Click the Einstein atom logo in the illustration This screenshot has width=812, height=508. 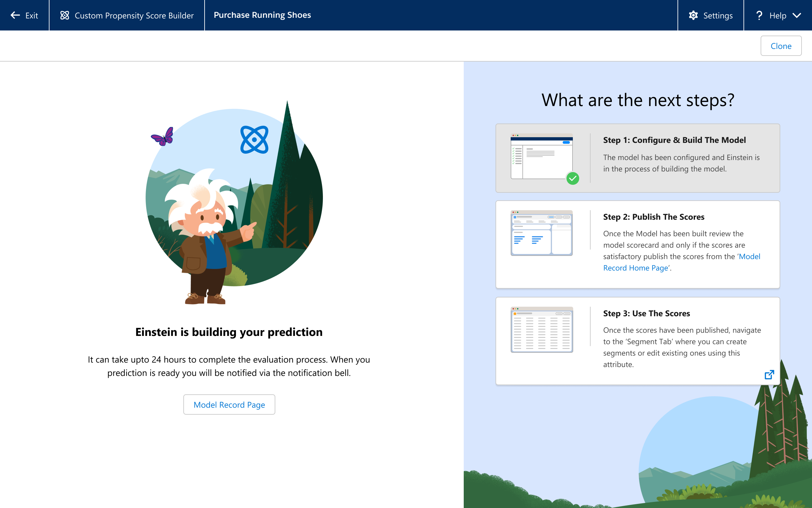coord(254,140)
